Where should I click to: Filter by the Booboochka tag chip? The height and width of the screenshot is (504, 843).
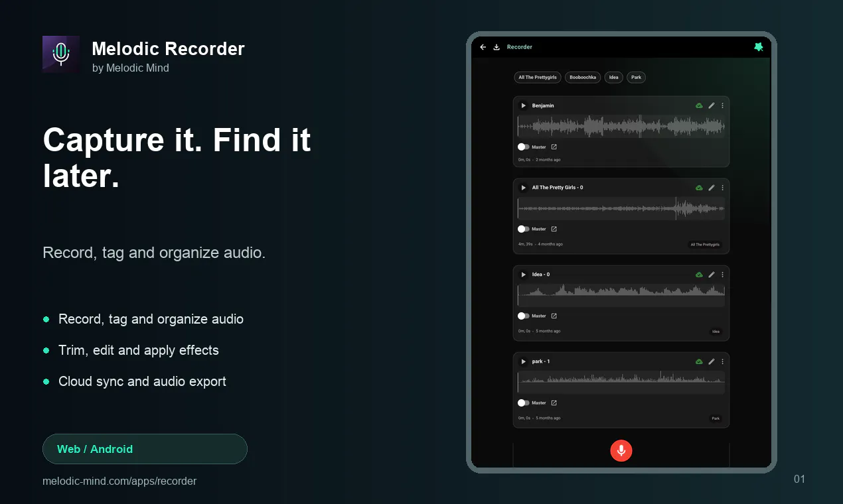point(583,78)
